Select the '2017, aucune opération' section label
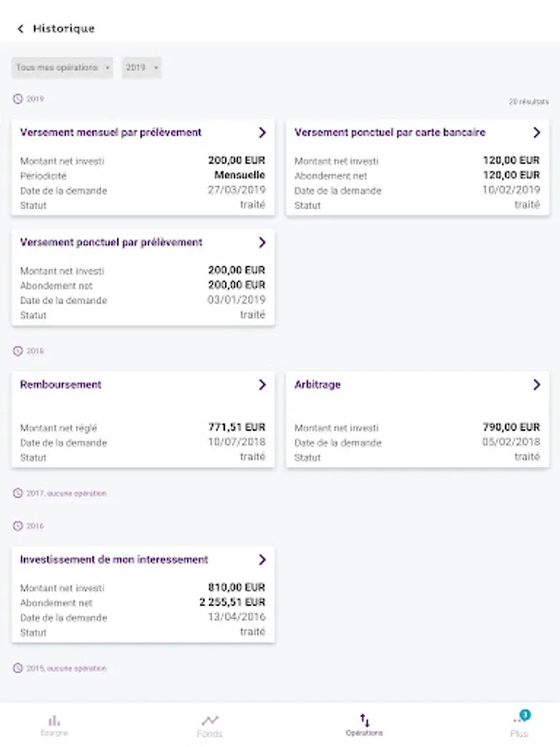Image resolution: width=560 pixels, height=747 pixels. [x=66, y=493]
